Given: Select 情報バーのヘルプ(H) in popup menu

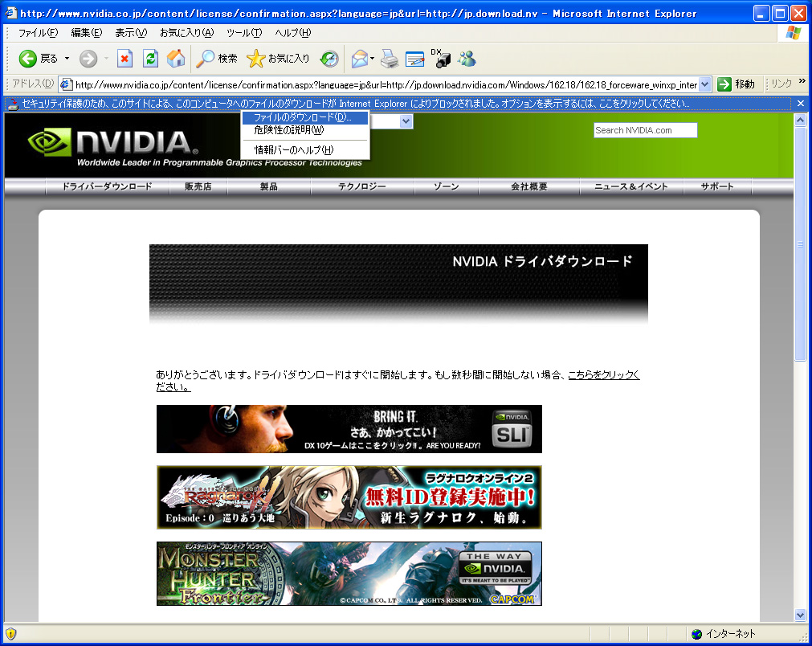Looking at the screenshot, I should 305,150.
